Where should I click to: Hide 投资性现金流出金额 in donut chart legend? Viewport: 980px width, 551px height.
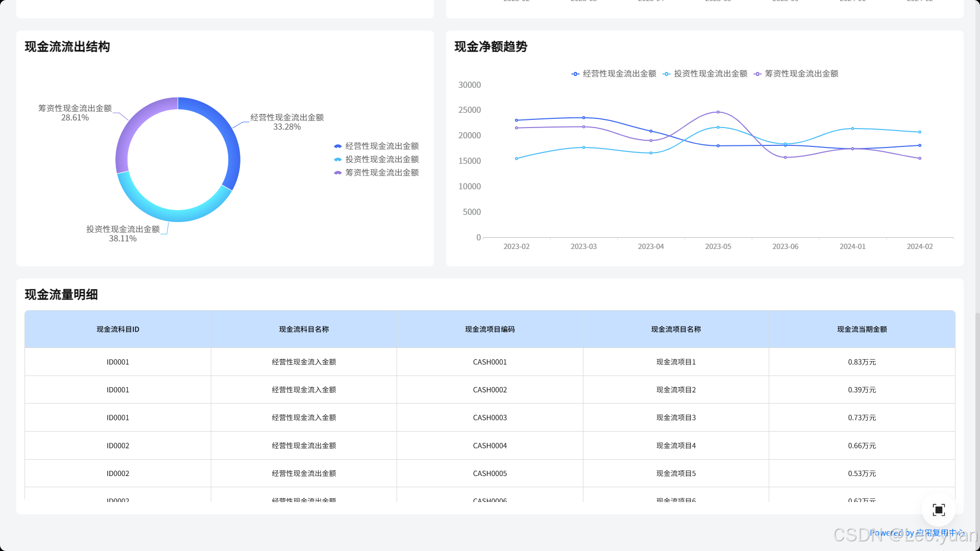click(376, 160)
